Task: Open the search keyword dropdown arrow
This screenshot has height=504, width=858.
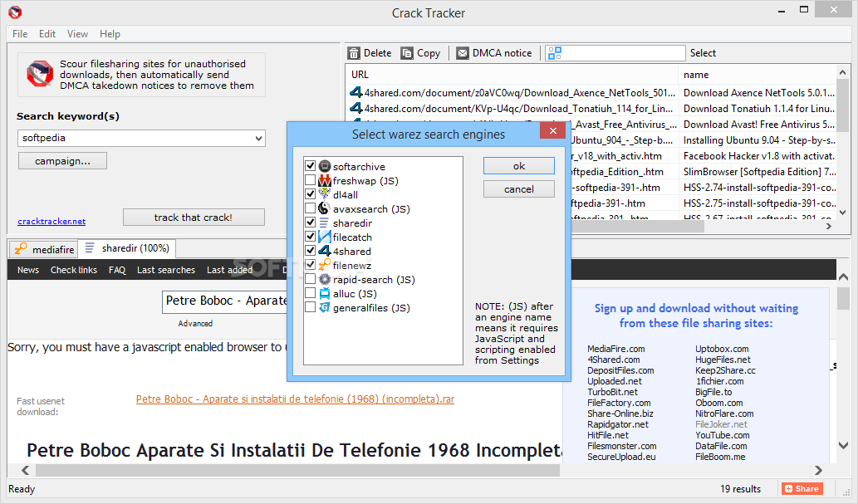Action: click(x=258, y=139)
